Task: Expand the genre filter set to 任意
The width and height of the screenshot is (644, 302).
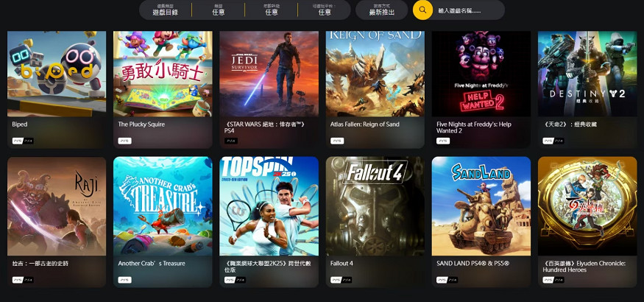Action: pyautogui.click(x=218, y=10)
